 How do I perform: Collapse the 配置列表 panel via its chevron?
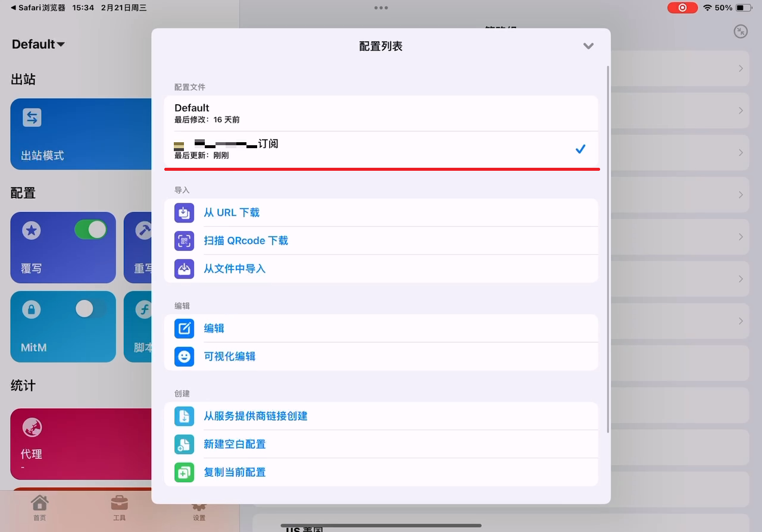(588, 46)
